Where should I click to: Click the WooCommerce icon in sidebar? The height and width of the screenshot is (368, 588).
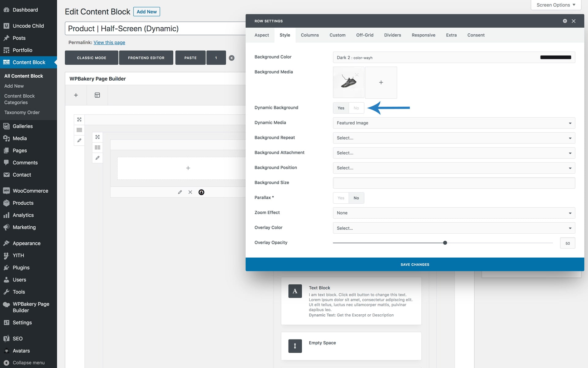coord(6,191)
